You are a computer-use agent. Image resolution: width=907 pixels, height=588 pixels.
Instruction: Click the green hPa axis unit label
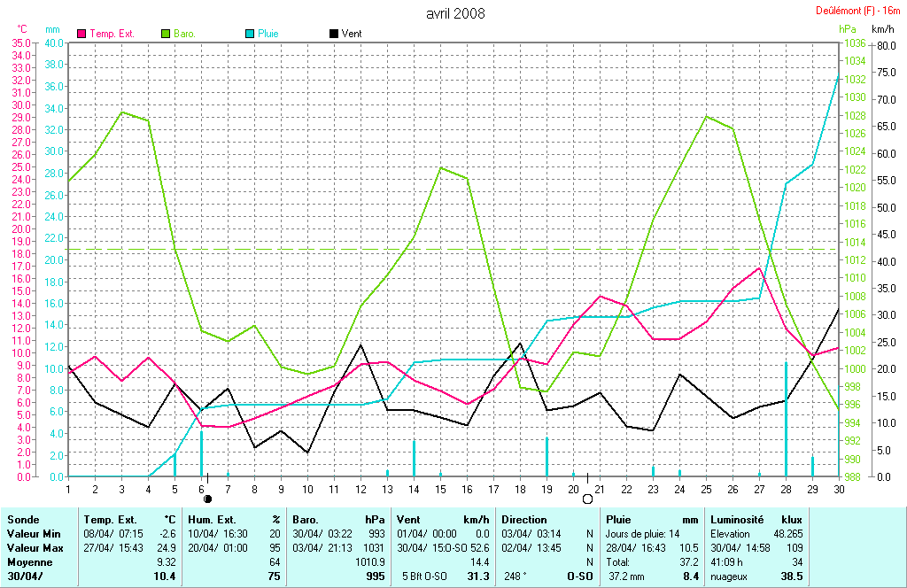coord(849,29)
